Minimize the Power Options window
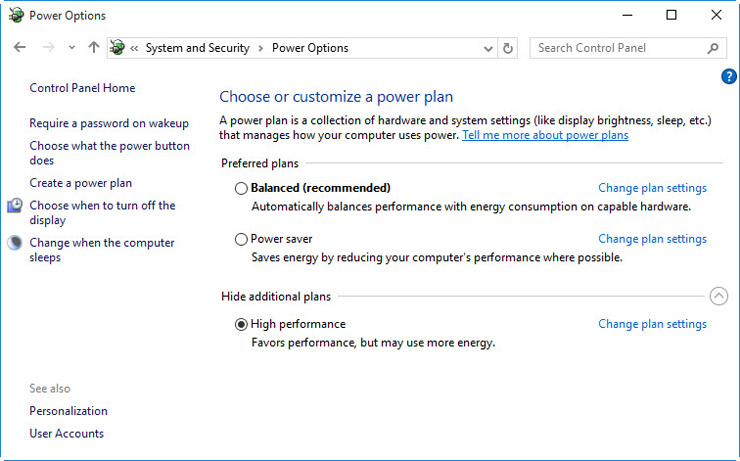 627,15
